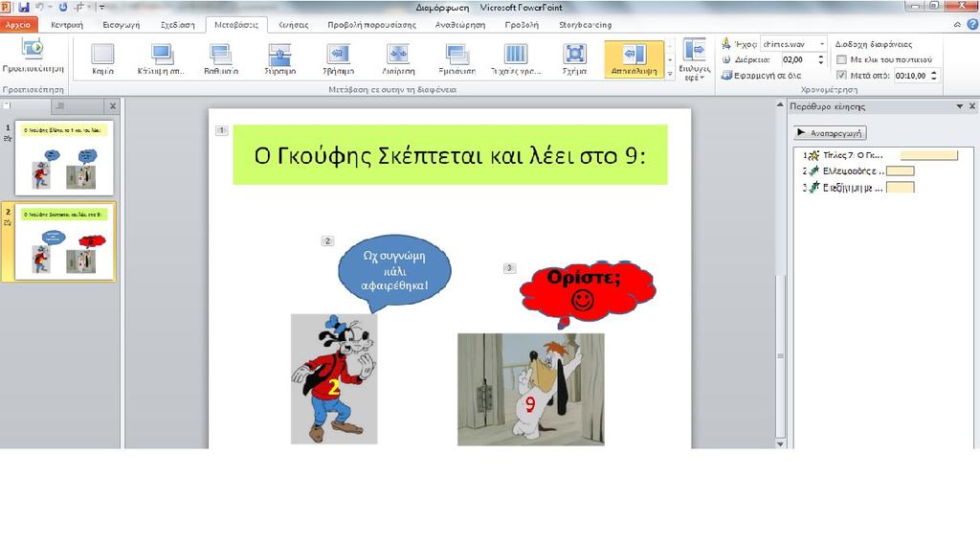Open the Undo history dropdown arrow
The image size is (980, 546).
coord(50,8)
